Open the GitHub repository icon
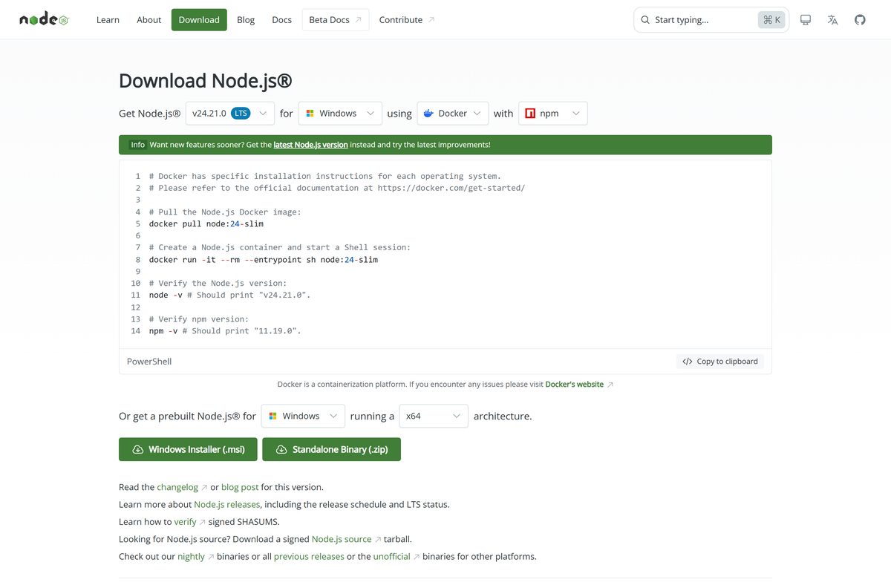 tap(860, 20)
